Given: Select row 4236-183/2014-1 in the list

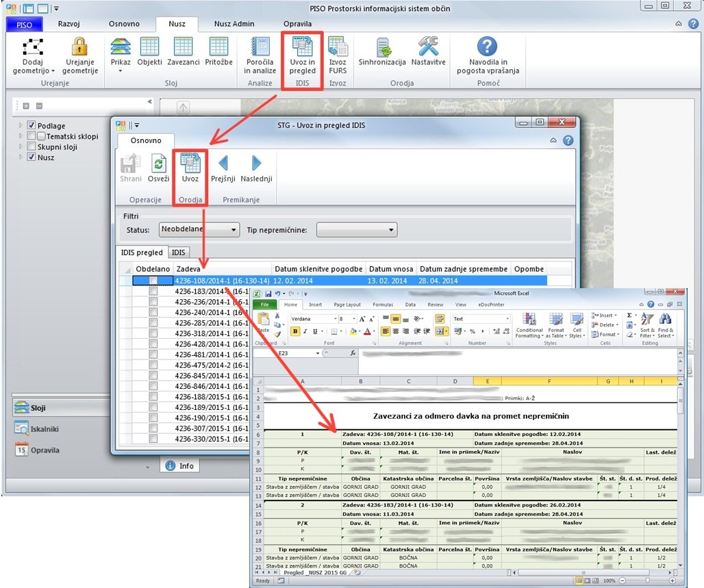Looking at the screenshot, I should (205, 291).
